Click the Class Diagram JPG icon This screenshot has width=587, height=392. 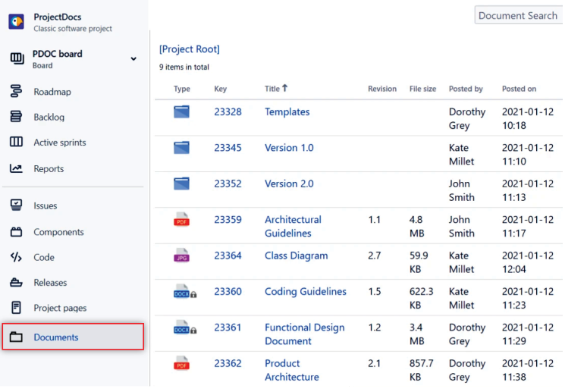pyautogui.click(x=181, y=256)
